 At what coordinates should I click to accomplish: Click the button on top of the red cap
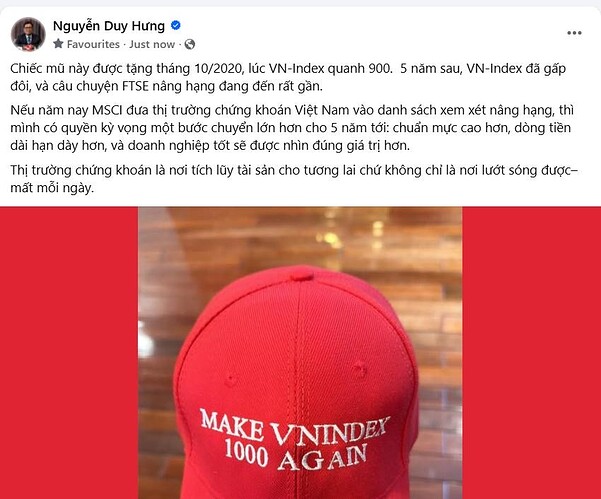pos(300,275)
